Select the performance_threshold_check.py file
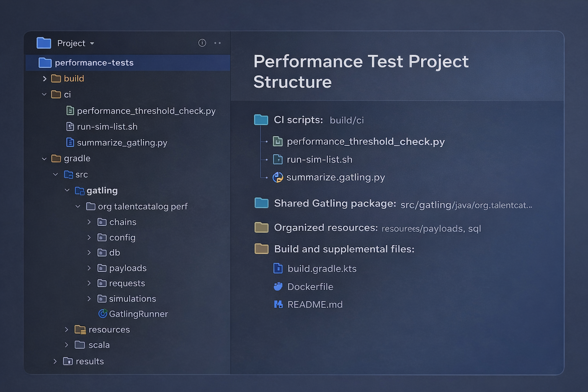 point(146,111)
